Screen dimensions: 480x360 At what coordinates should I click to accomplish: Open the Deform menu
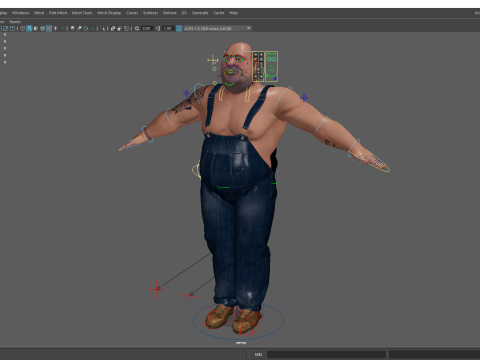click(170, 13)
